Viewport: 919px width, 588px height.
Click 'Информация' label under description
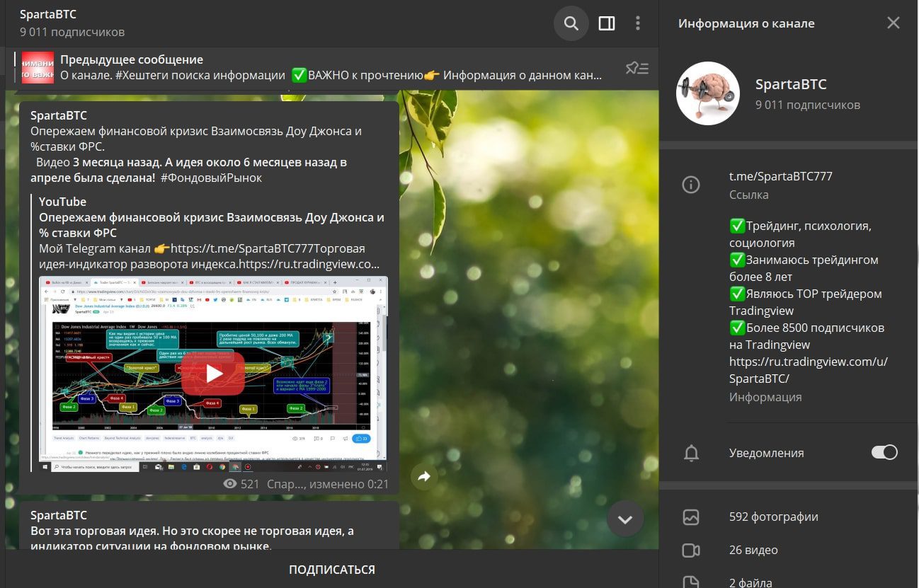(x=765, y=397)
